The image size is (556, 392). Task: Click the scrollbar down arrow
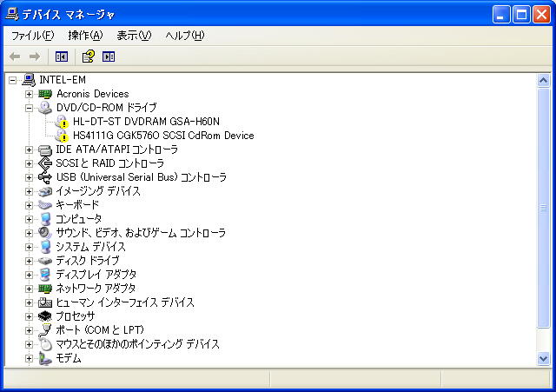[543, 359]
